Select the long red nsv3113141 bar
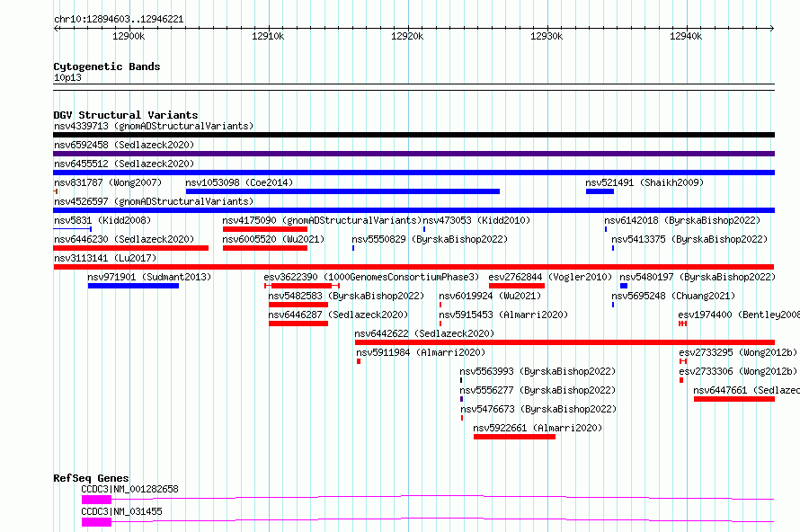 point(413,267)
